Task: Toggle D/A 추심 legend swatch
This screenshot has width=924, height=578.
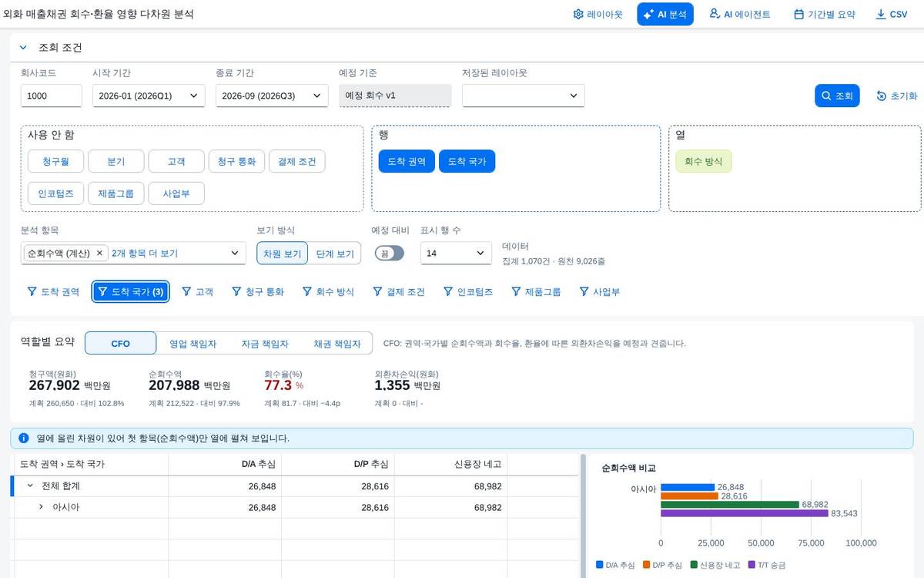Action: pos(600,565)
